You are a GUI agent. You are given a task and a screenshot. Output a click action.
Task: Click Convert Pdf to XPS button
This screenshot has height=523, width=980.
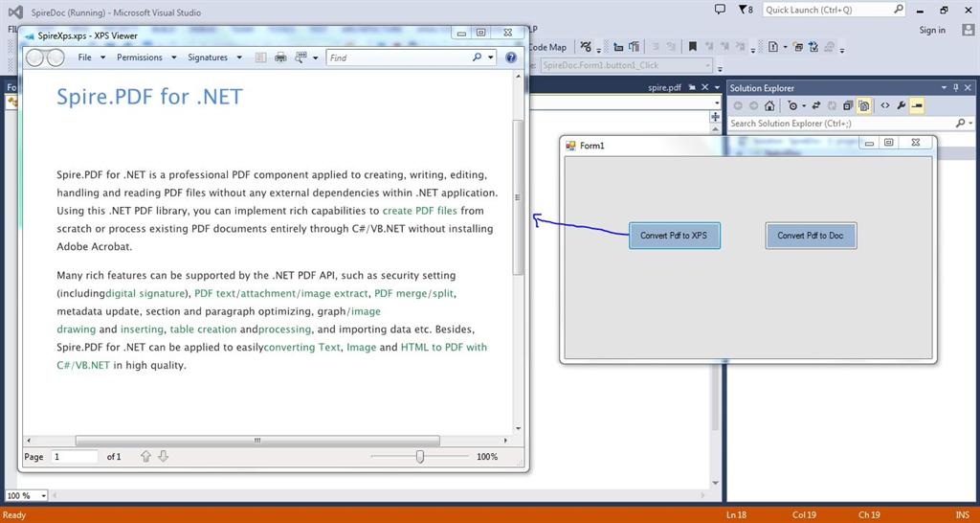(675, 236)
